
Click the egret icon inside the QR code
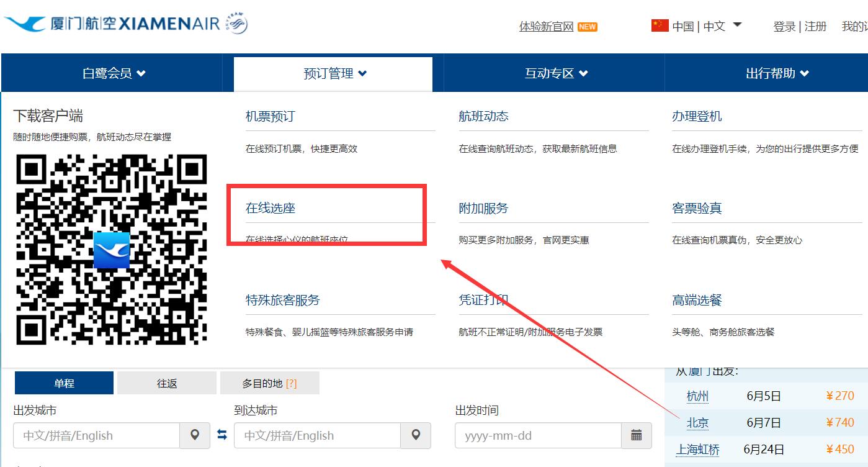(x=112, y=250)
